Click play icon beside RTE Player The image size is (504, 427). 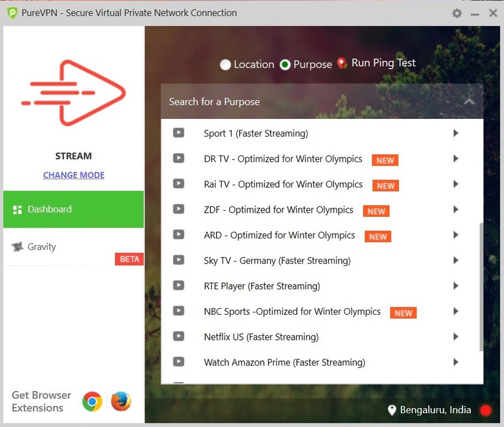click(x=178, y=285)
